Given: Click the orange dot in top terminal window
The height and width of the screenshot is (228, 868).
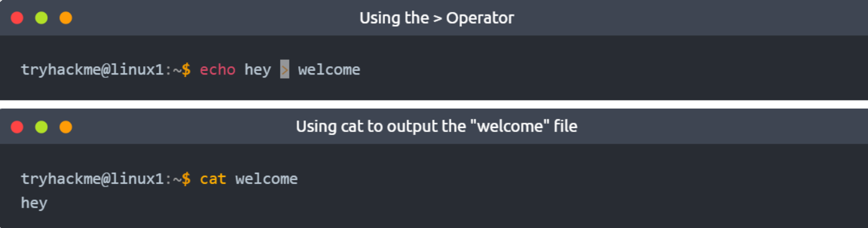Looking at the screenshot, I should coord(66,18).
